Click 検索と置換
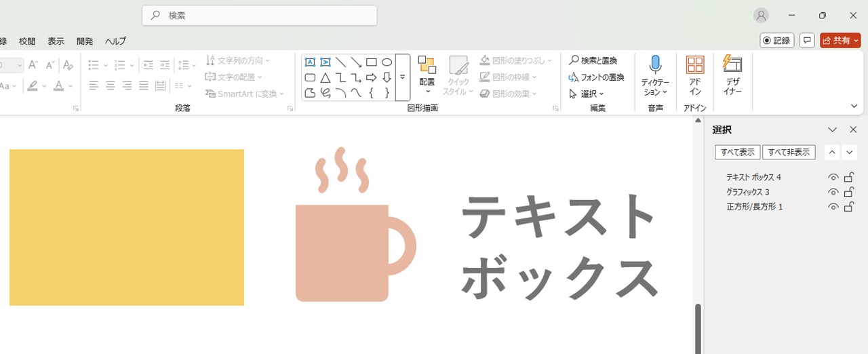Viewport: 868px width, 354px height. click(593, 60)
